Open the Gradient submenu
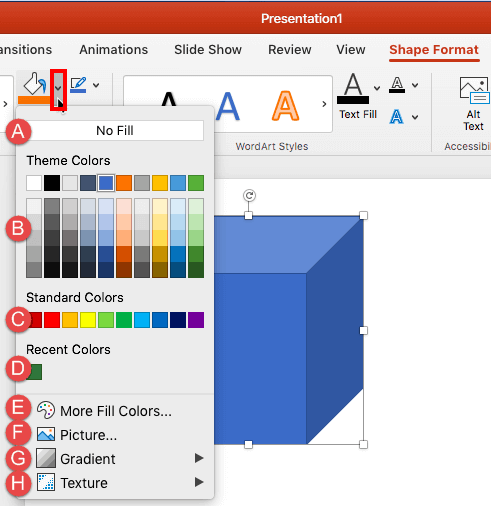This screenshot has width=491, height=506. [x=120, y=459]
